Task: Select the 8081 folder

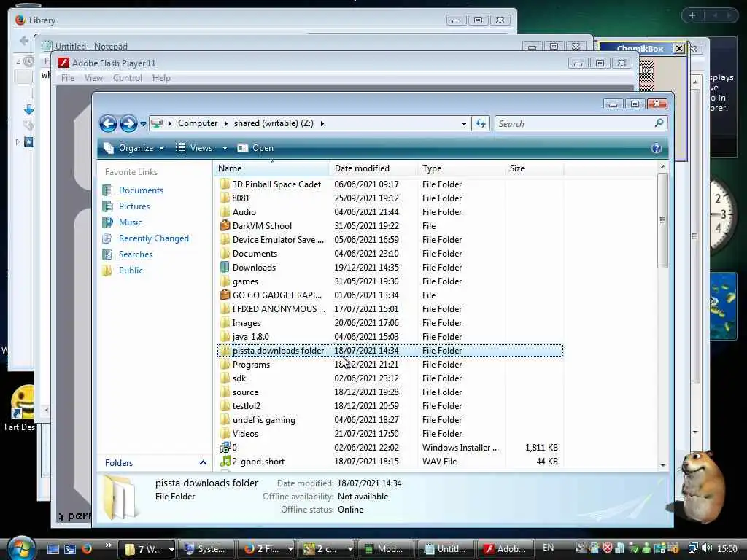Action: (x=241, y=198)
